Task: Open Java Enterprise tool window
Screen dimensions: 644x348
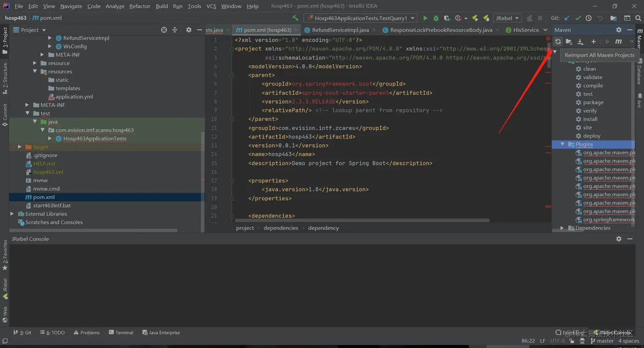Action: coord(161,333)
